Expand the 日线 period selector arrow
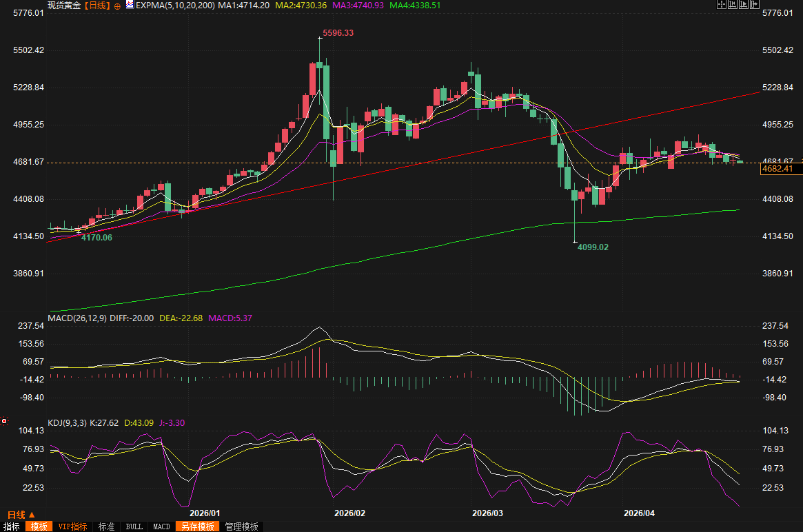This screenshot has width=803, height=532. click(32, 515)
